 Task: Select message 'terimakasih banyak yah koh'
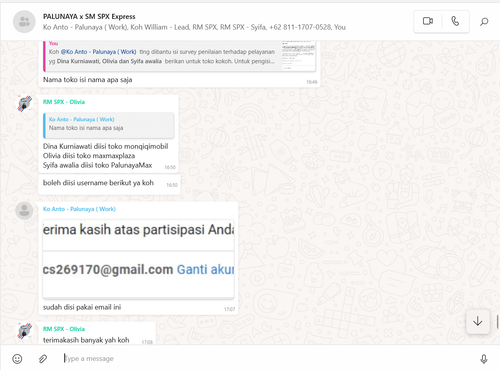tap(86, 340)
